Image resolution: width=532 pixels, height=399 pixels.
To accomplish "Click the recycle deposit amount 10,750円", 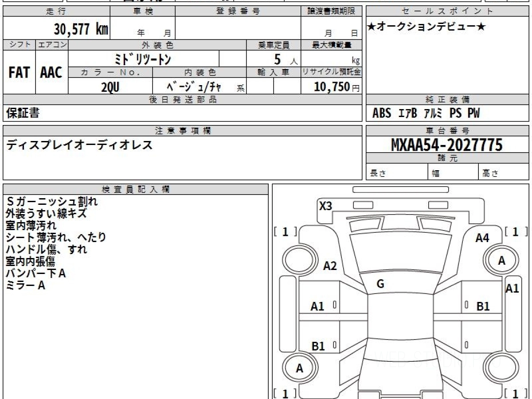I will [337, 87].
